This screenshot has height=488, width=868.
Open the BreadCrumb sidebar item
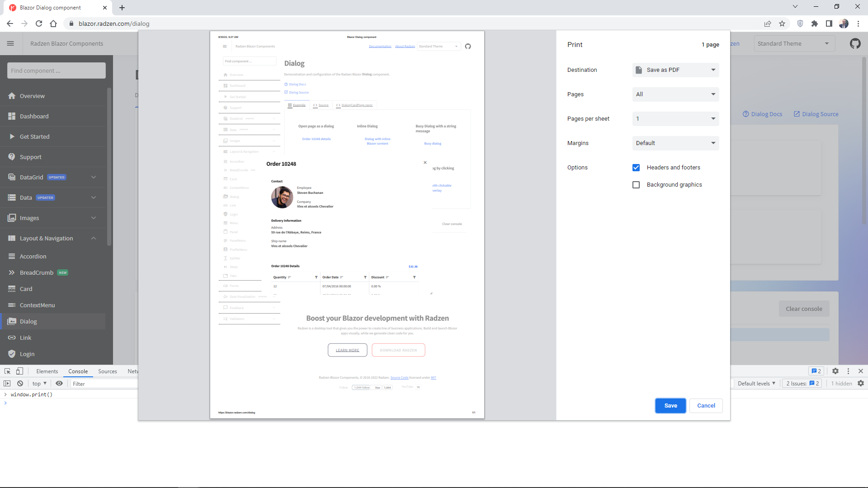[x=53, y=272]
